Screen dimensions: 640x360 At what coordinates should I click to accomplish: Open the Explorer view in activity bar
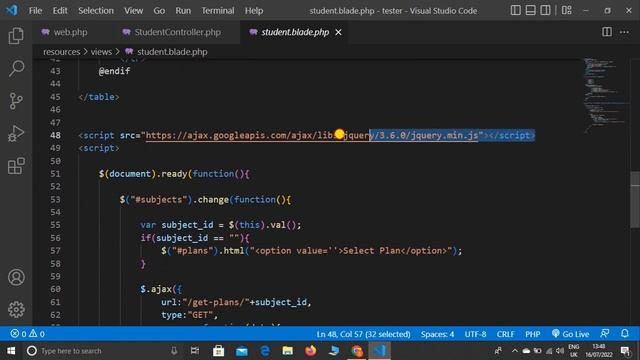(16, 36)
